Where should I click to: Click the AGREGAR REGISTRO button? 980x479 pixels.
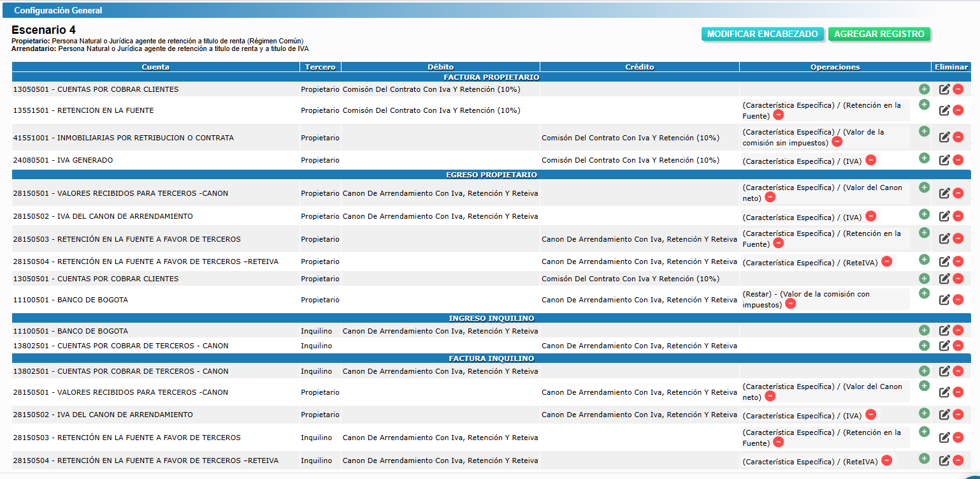coord(879,34)
